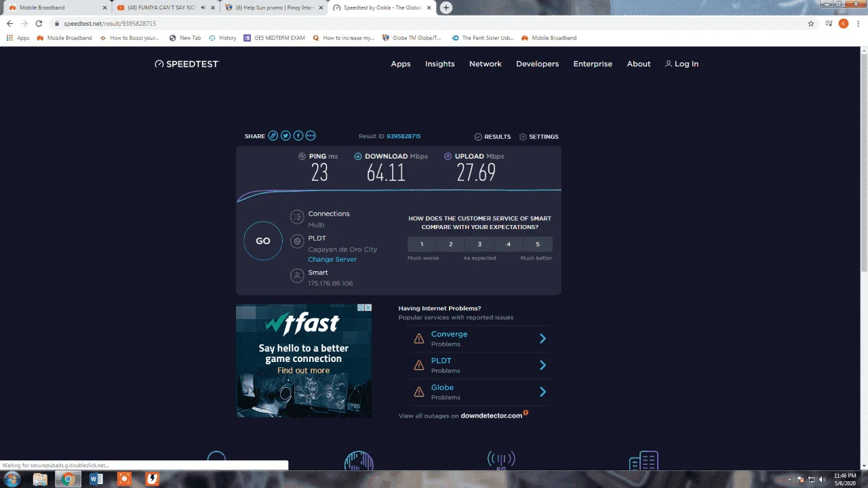Click the user icon beside Log In
This screenshot has width=868, height=488.
point(669,64)
